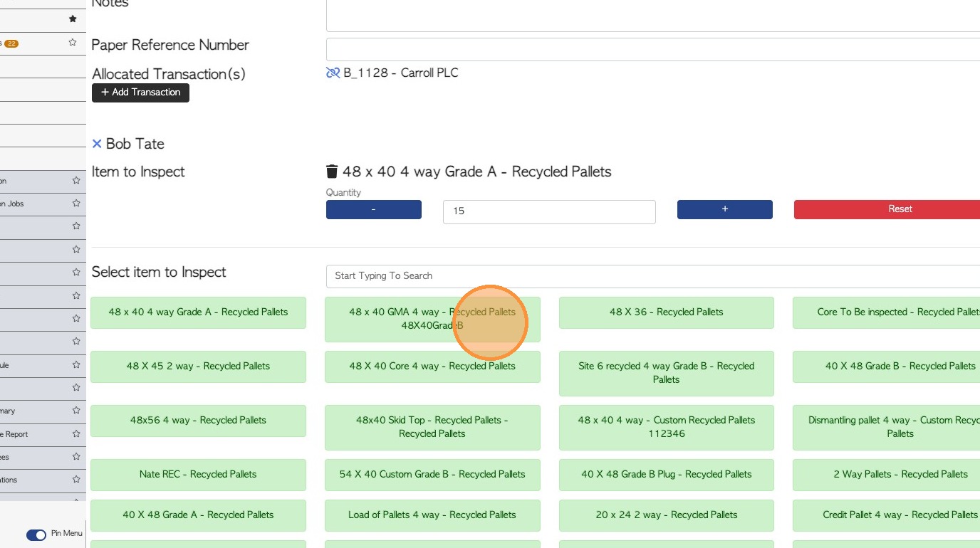Decrease quantity with the minus button
980x548 pixels.
click(374, 209)
